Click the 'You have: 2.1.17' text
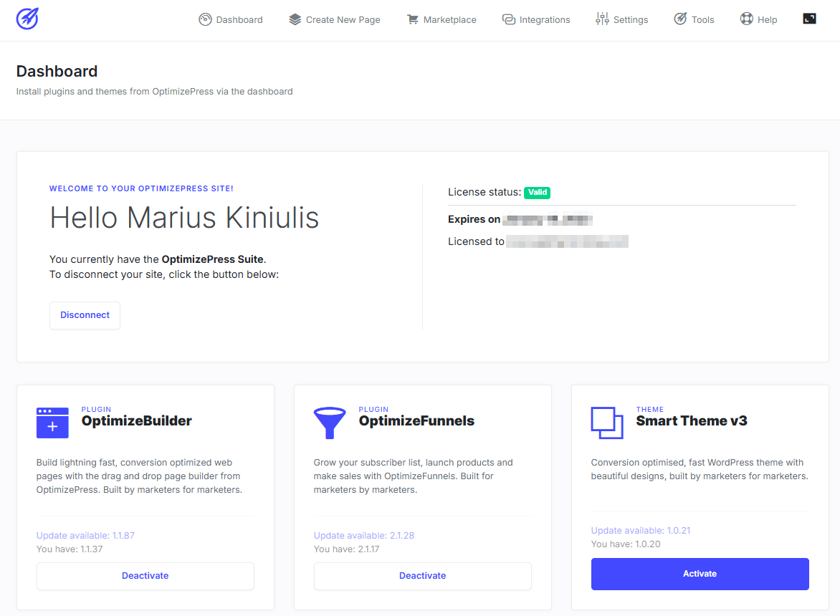The image size is (840, 616). 346,549
